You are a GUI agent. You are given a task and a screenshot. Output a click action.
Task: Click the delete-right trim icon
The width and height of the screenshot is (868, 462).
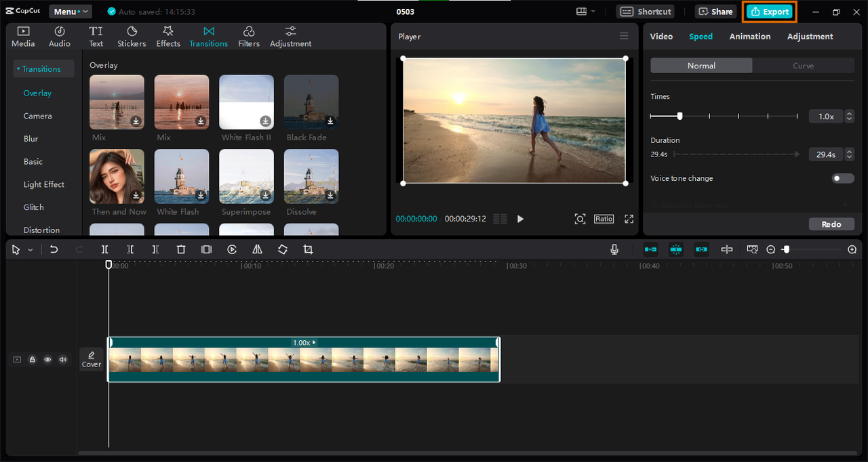pyautogui.click(x=155, y=249)
